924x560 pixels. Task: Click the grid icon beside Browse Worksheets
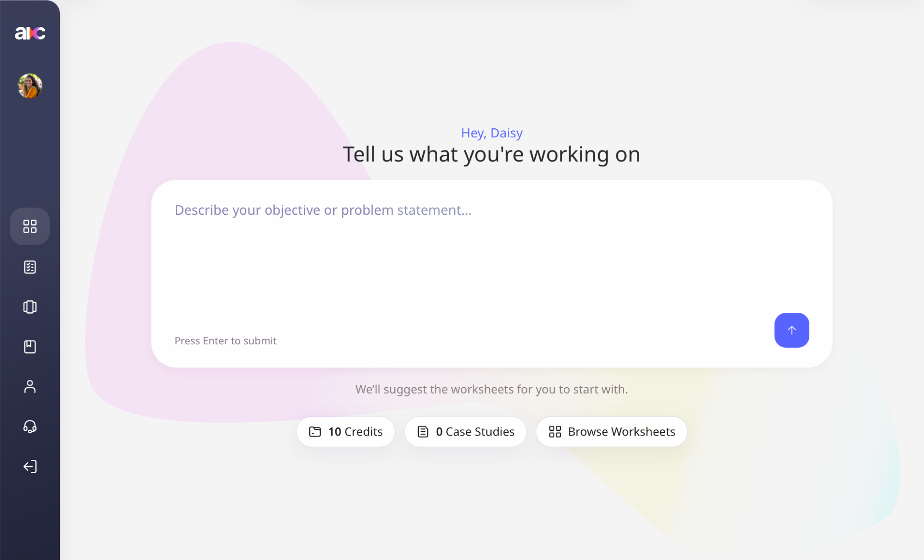tap(555, 432)
